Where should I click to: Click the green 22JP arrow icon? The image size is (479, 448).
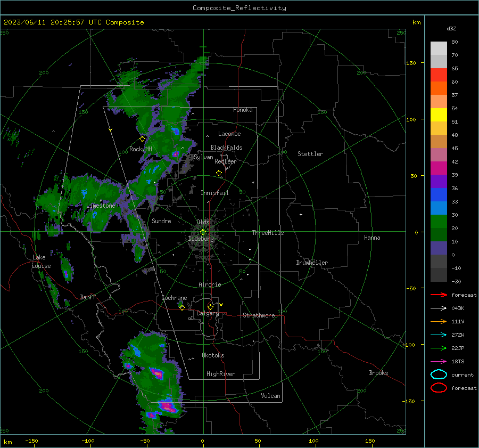pyautogui.click(x=439, y=348)
